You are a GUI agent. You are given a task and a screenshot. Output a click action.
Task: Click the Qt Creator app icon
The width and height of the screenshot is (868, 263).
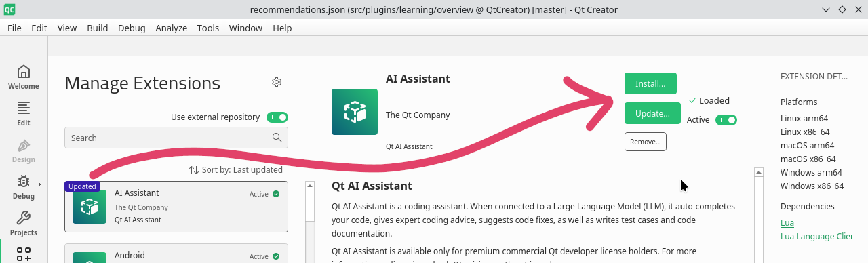9,9
